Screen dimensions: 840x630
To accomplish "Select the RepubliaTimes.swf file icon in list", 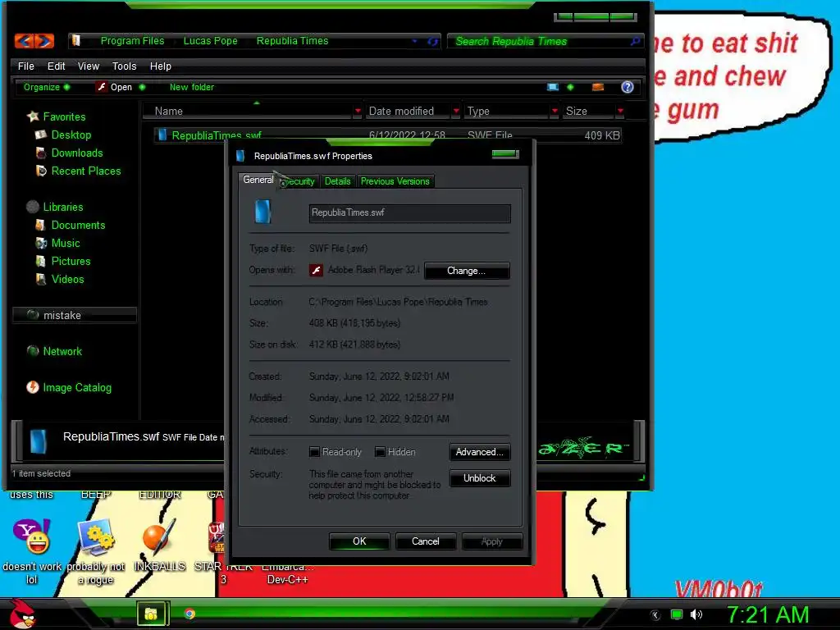I will coord(162,135).
